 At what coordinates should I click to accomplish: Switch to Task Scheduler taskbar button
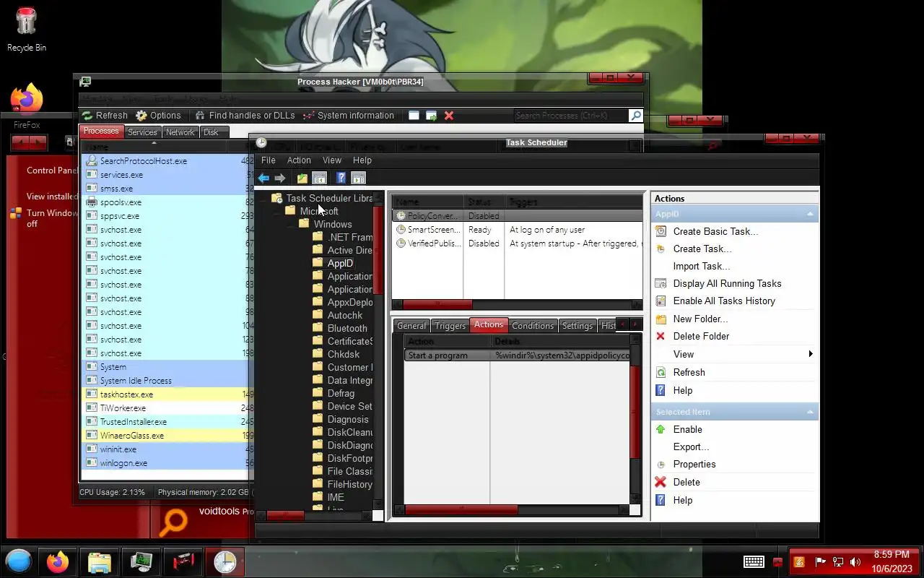[x=225, y=561]
